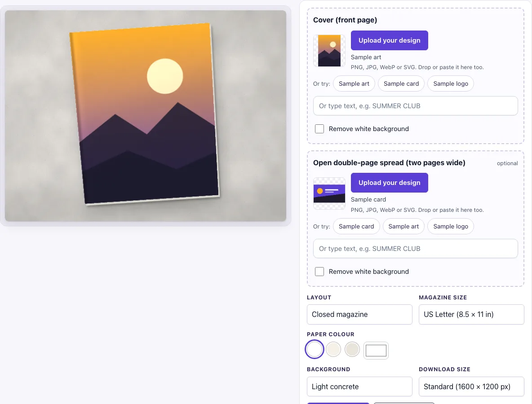
Task: Enable Remove white background for cover
Action: (x=319, y=129)
